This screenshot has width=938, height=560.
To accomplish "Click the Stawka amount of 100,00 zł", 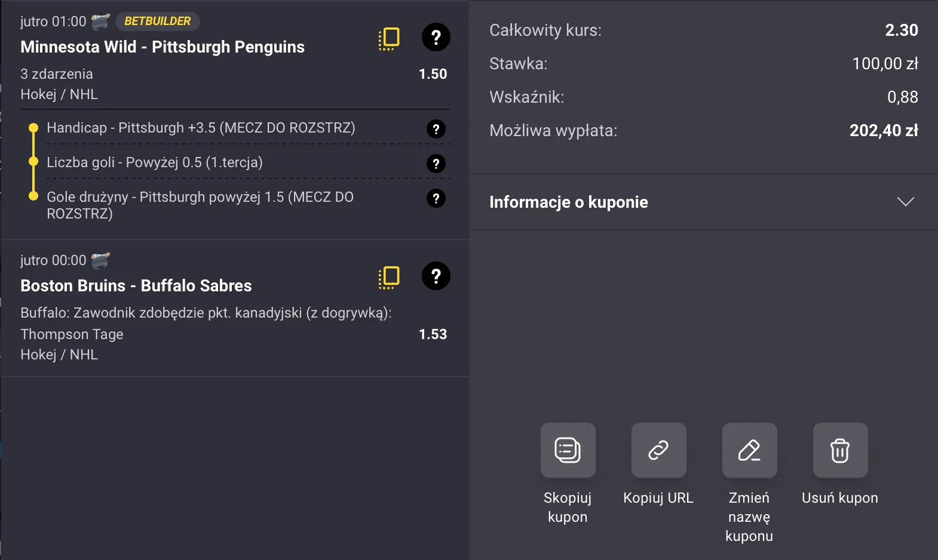I will pyautogui.click(x=886, y=63).
